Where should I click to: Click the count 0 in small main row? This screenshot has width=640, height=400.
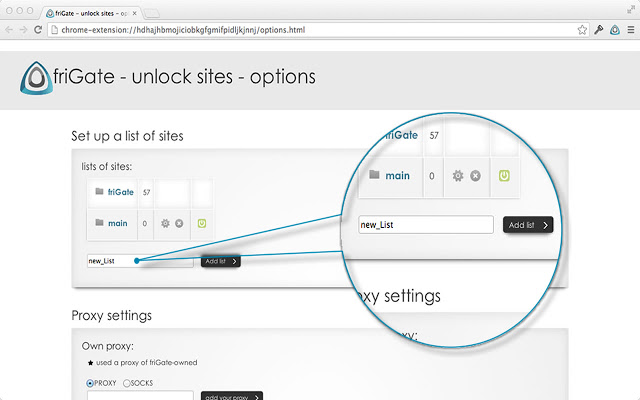pos(144,224)
